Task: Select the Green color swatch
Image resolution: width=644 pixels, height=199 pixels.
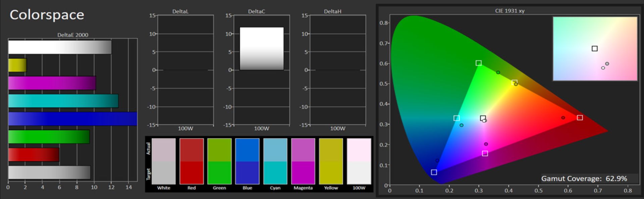Action: [x=219, y=161]
